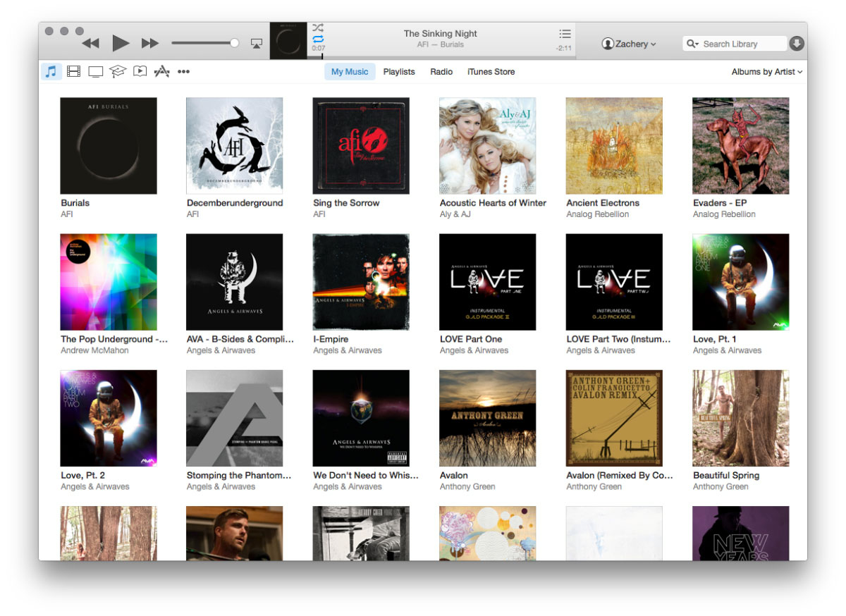Screen dimensions: 846x616
Task: Open the Decemberunderground album cover
Action: [x=235, y=146]
